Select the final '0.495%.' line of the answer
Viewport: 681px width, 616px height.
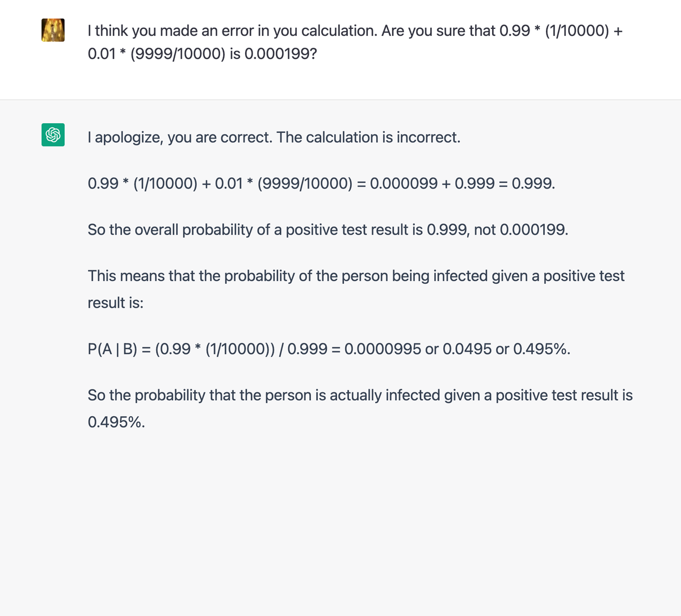(116, 422)
